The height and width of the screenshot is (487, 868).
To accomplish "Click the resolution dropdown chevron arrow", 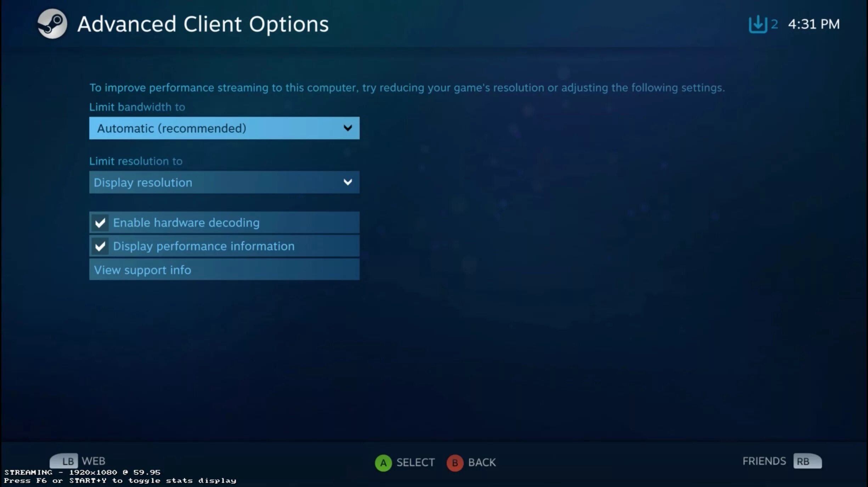I will [348, 182].
